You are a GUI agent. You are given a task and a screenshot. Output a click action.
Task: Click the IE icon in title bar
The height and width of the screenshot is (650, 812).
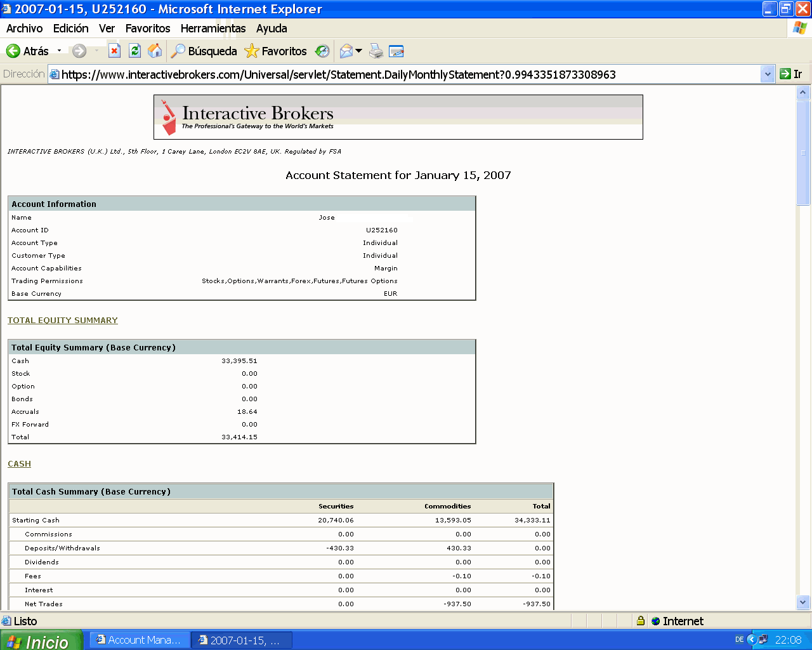pyautogui.click(x=6, y=9)
